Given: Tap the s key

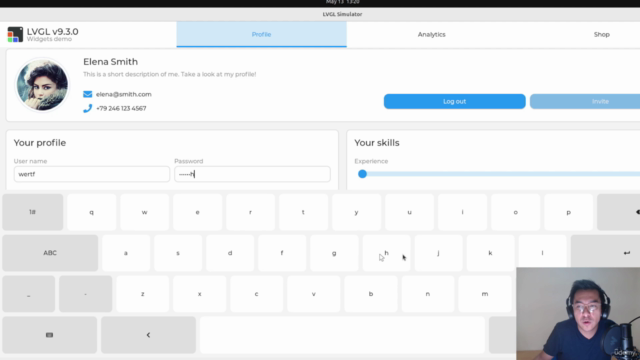Looking at the screenshot, I should 178,253.
